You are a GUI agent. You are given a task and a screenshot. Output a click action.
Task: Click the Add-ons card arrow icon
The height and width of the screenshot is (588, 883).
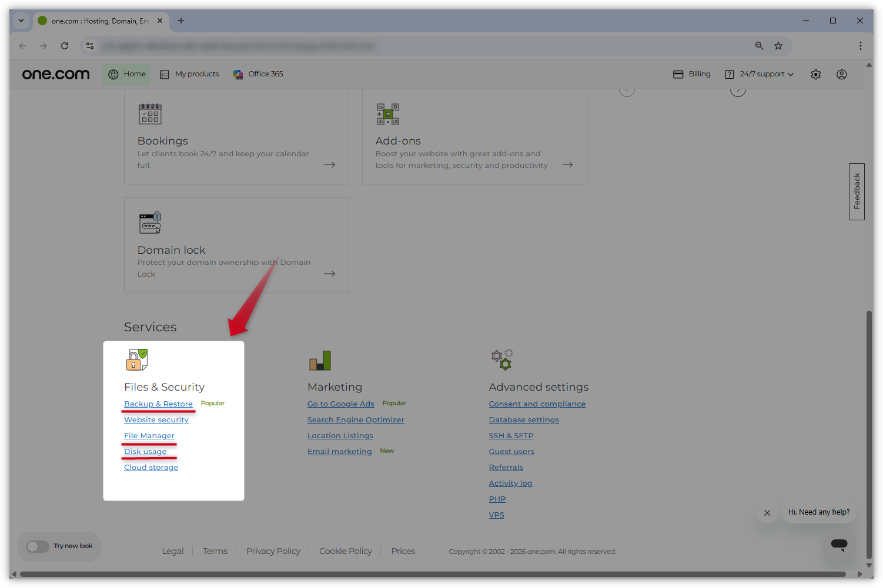567,165
